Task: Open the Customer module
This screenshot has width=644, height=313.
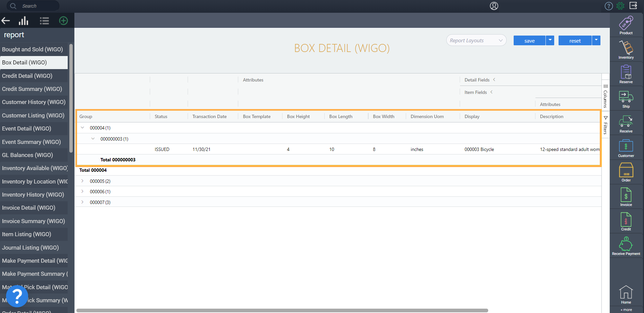Action: [x=626, y=149]
